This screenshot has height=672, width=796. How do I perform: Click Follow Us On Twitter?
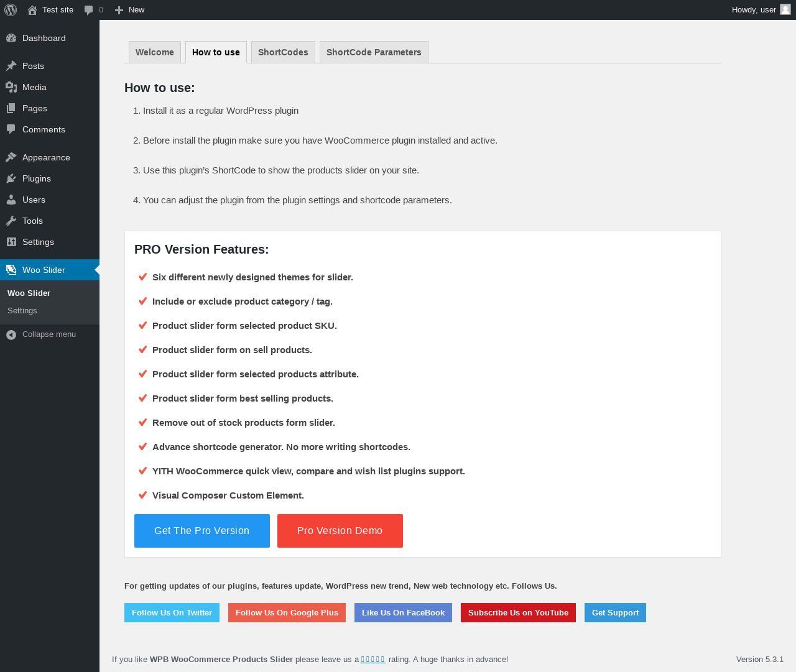pyautogui.click(x=172, y=612)
